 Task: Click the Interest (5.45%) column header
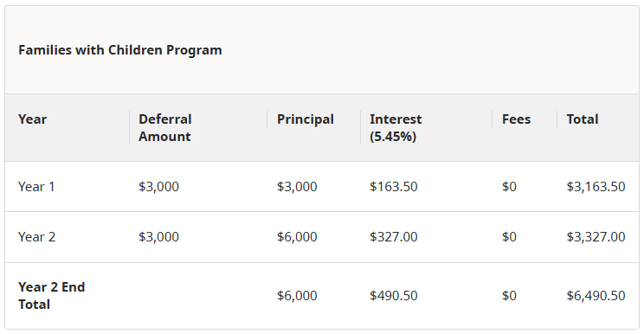tap(396, 127)
